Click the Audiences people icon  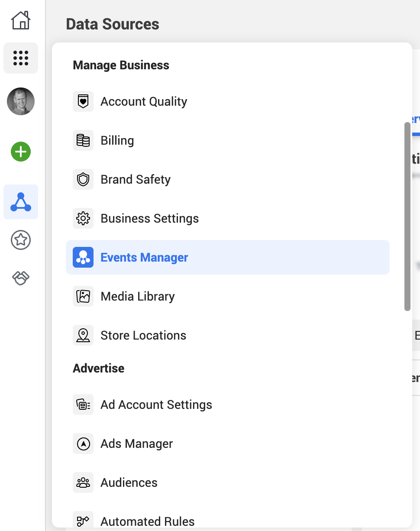83,482
